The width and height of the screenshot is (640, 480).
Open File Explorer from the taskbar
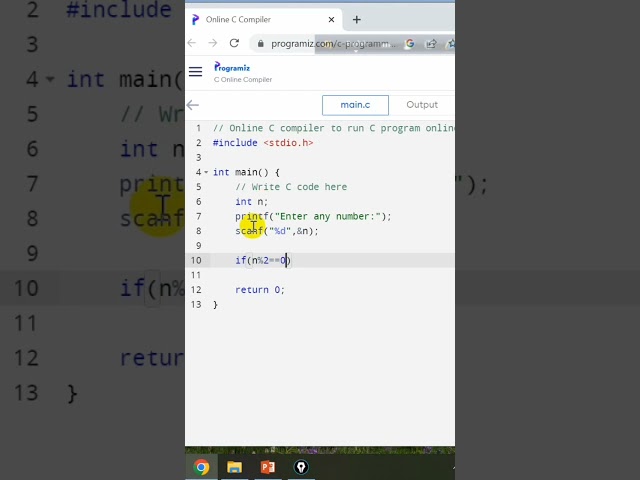(x=234, y=467)
